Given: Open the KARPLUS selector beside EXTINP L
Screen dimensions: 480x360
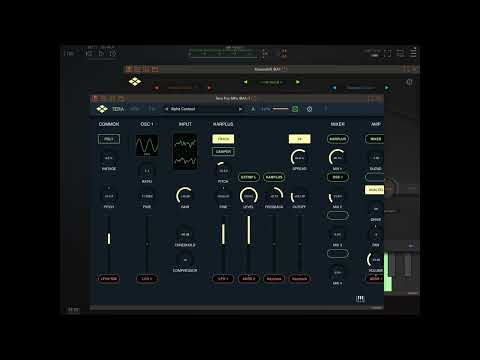Looking at the screenshot, I should [x=274, y=177].
